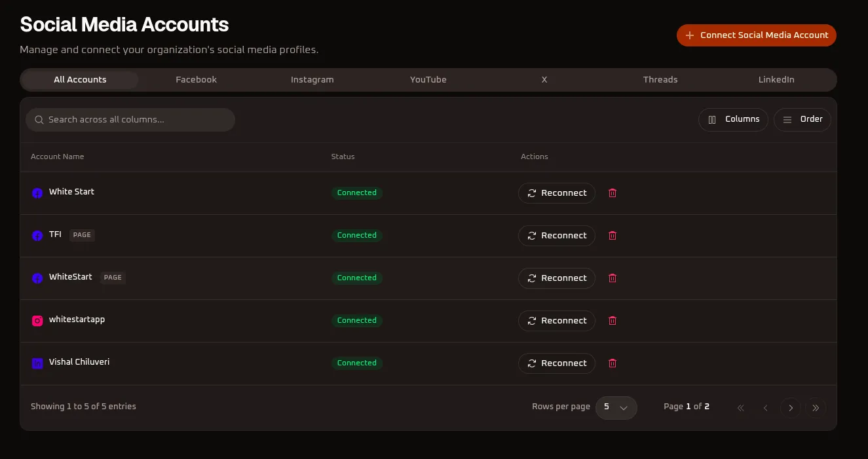Open the Instagram tab

coord(312,80)
